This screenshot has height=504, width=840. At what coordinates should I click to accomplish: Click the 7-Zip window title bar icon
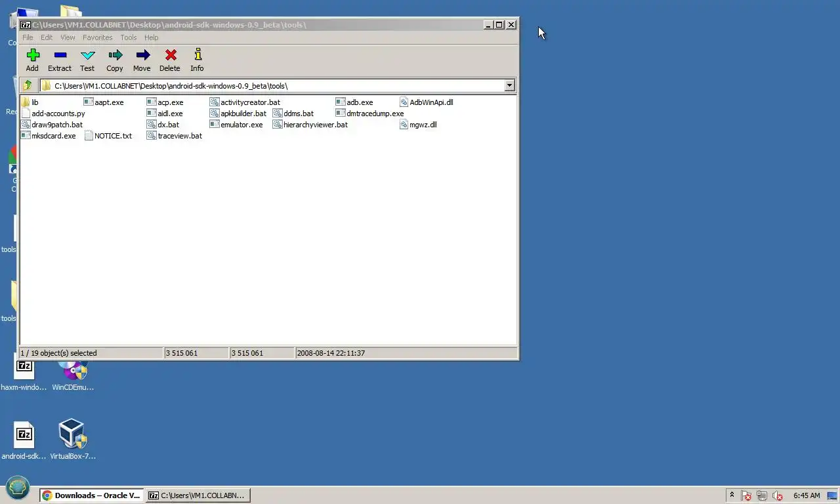tap(26, 25)
